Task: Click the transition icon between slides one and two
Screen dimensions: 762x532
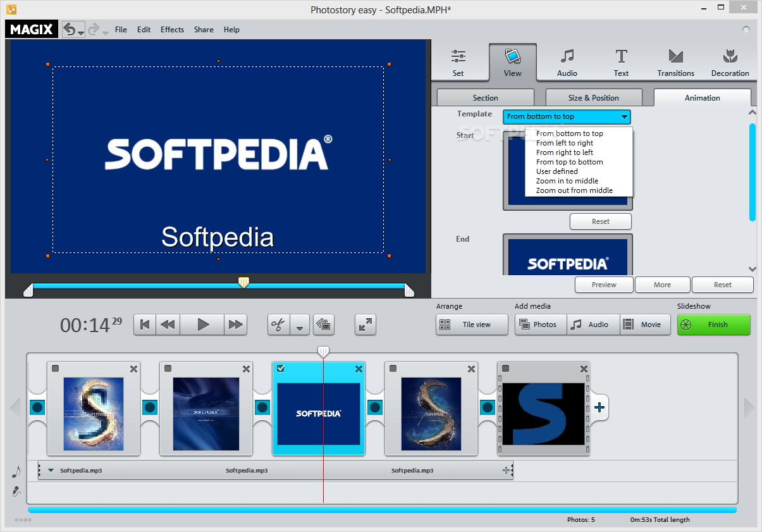Action: pyautogui.click(x=150, y=407)
